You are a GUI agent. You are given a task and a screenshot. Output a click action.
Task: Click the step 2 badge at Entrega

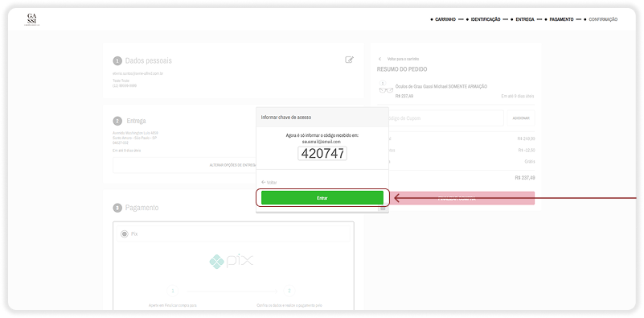point(118,121)
